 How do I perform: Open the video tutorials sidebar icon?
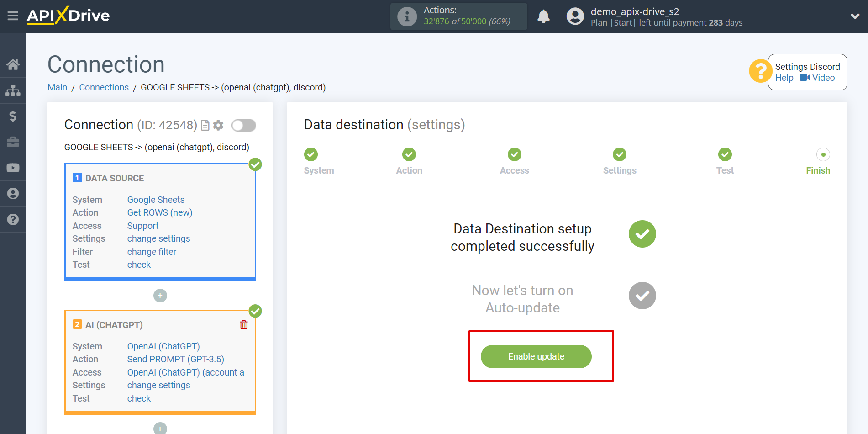coord(13,168)
